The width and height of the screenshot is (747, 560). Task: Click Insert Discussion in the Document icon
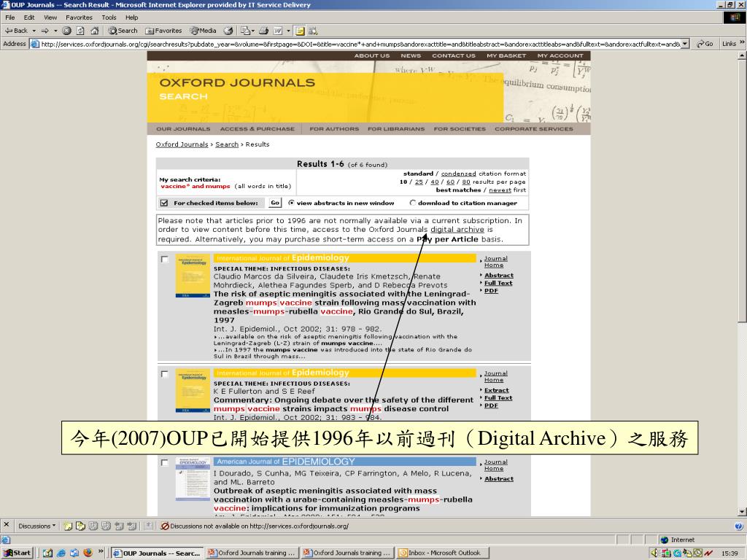(68, 526)
